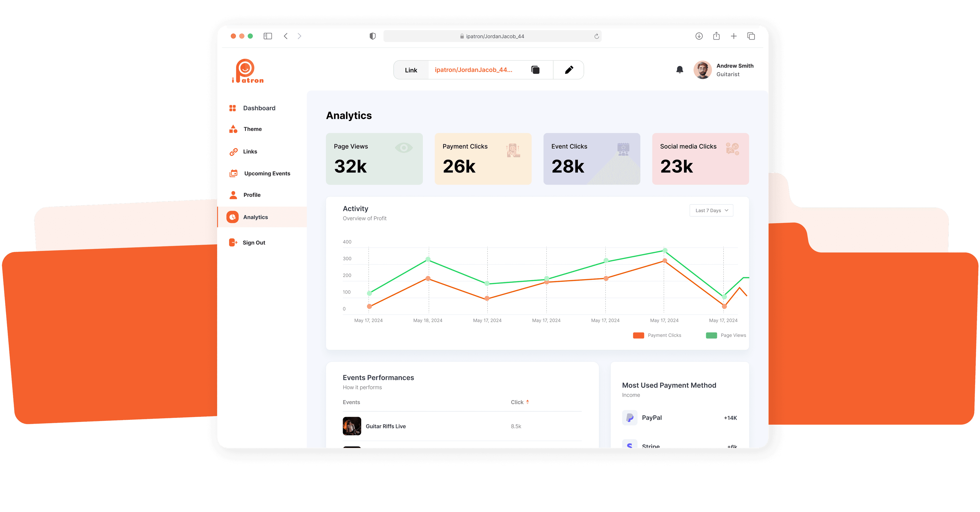The height and width of the screenshot is (512, 980).
Task: Click the copy link icon
Action: point(535,70)
